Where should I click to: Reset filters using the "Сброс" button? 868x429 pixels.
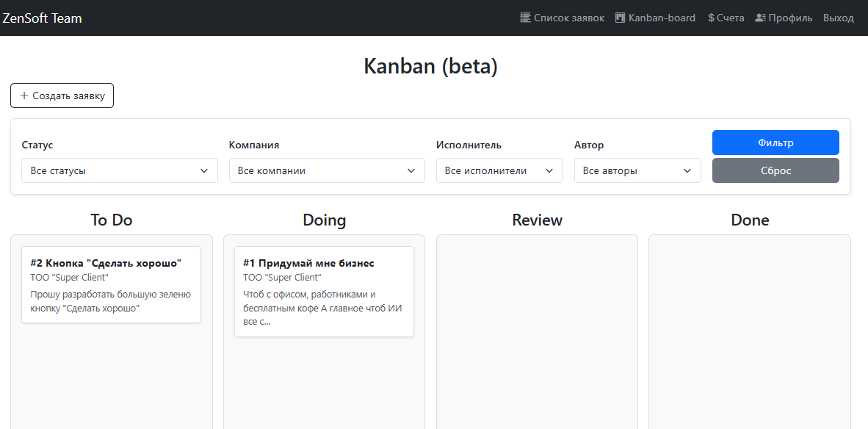(775, 170)
